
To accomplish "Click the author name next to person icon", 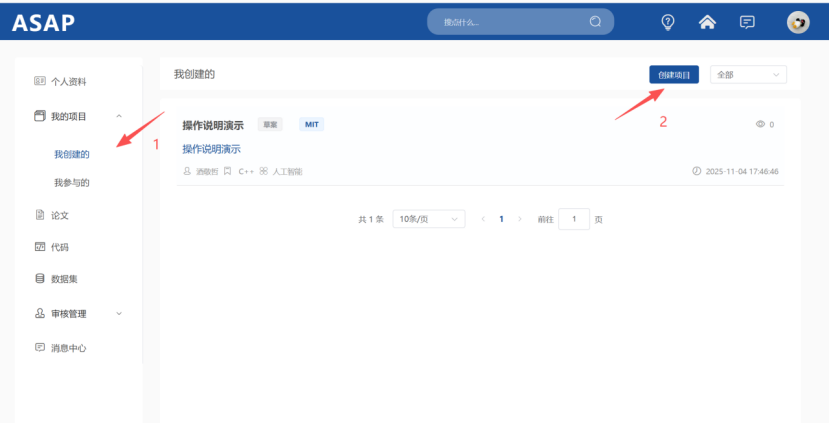I will click(207, 171).
